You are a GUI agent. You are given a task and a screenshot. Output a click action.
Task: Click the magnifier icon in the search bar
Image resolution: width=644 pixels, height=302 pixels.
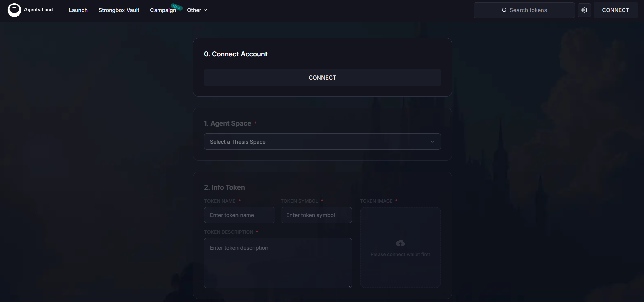click(x=504, y=10)
